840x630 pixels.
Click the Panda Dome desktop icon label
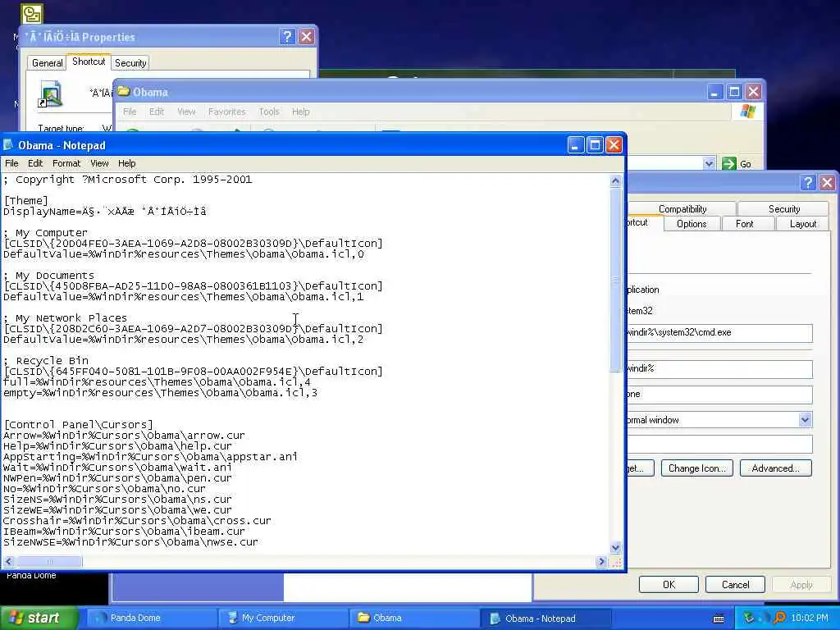tap(31, 576)
